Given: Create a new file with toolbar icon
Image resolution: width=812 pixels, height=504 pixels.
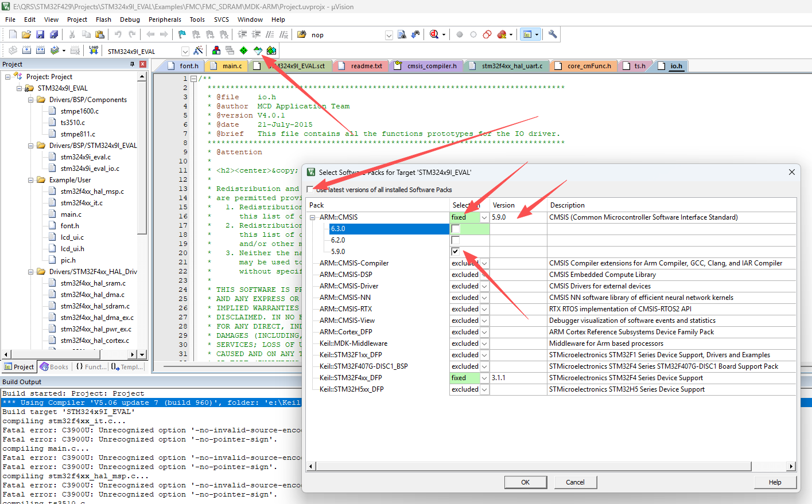Looking at the screenshot, I should pos(12,34).
